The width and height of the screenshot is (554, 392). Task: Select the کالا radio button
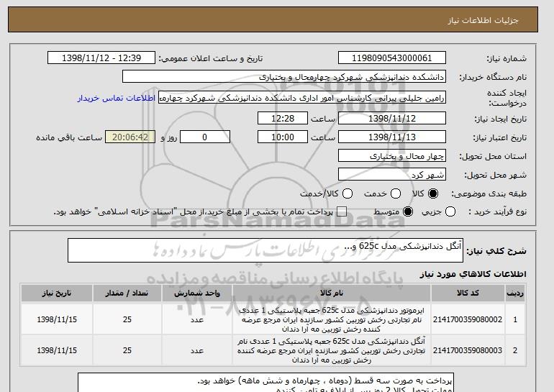[433, 193]
